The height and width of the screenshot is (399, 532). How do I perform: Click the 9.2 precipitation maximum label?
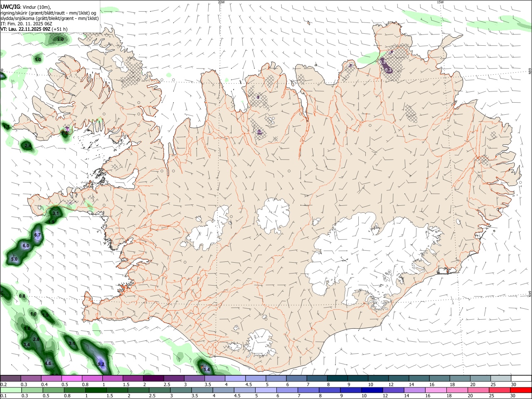(101, 365)
